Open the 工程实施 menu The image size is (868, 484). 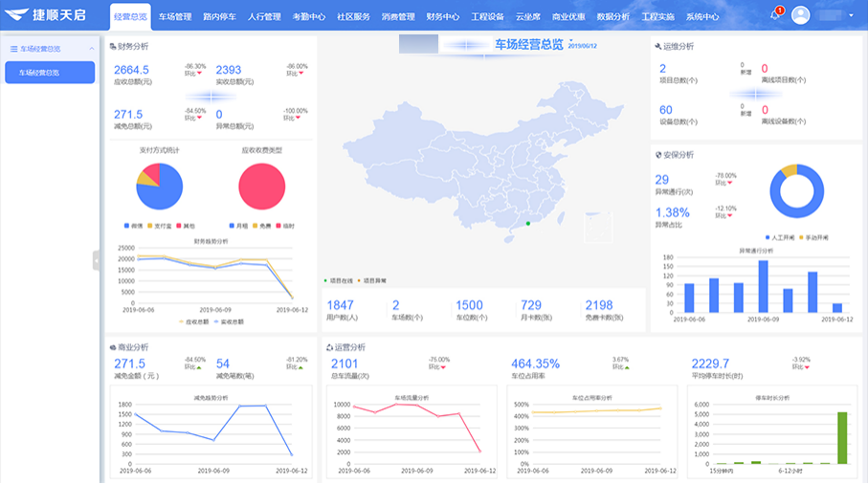tap(657, 16)
